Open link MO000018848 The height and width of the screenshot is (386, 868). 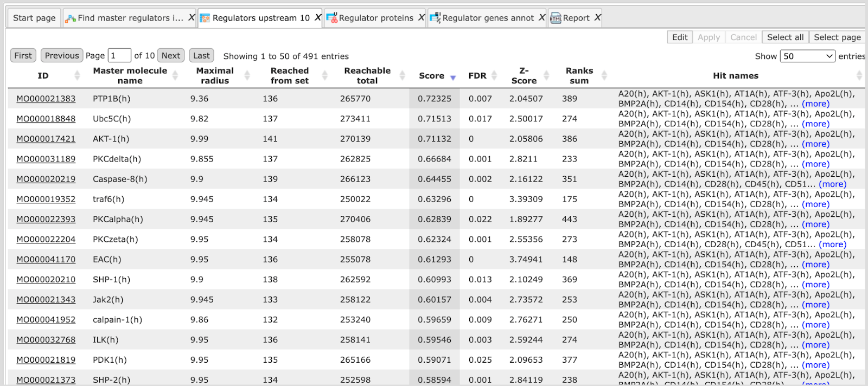46,119
